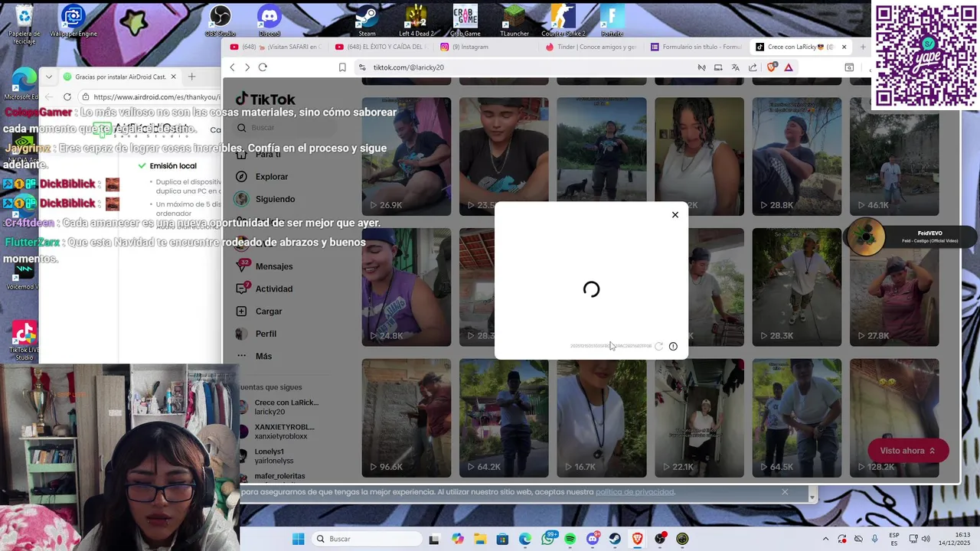
Task: Click the taskbar Buscar search box
Action: point(366,539)
